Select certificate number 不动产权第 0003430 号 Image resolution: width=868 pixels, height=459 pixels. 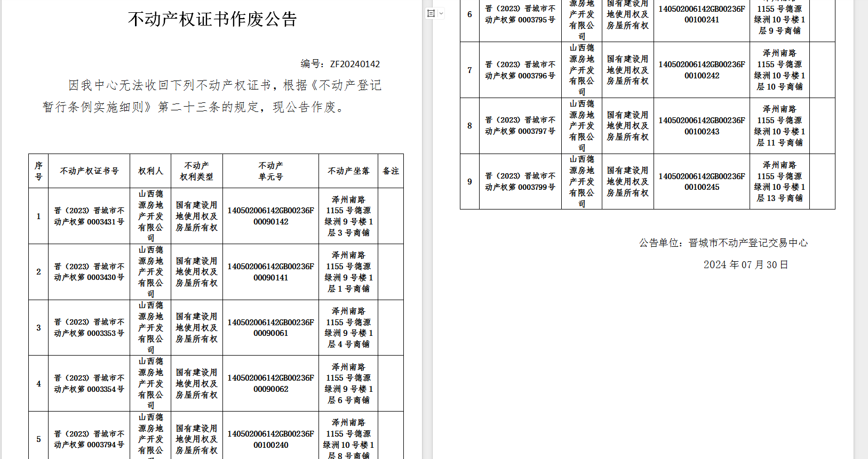click(x=89, y=278)
